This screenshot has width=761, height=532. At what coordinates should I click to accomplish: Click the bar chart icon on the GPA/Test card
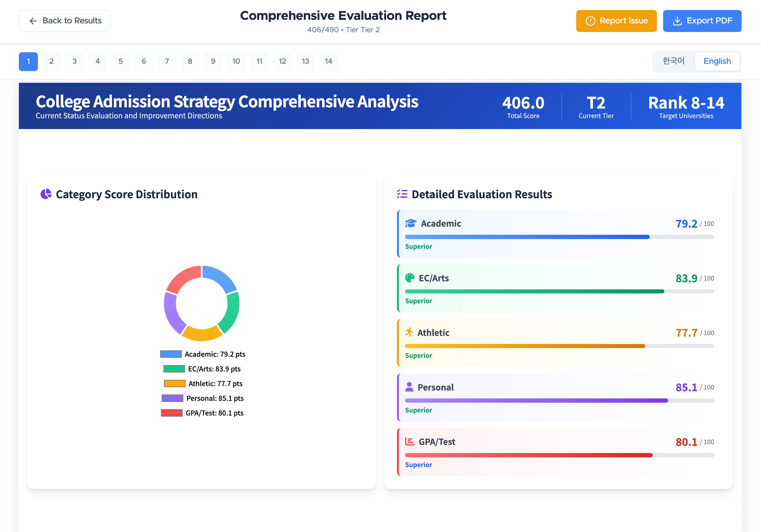tap(410, 442)
